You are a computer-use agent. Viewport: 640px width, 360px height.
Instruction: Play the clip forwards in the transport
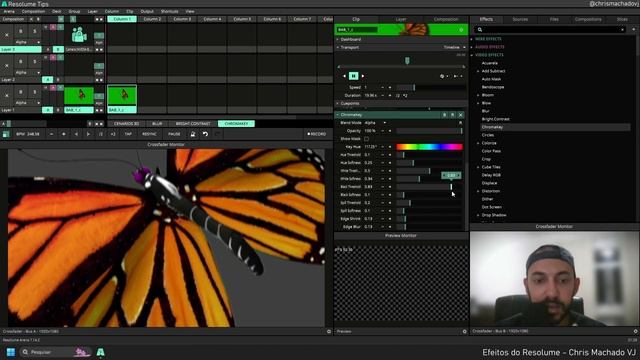point(363,76)
